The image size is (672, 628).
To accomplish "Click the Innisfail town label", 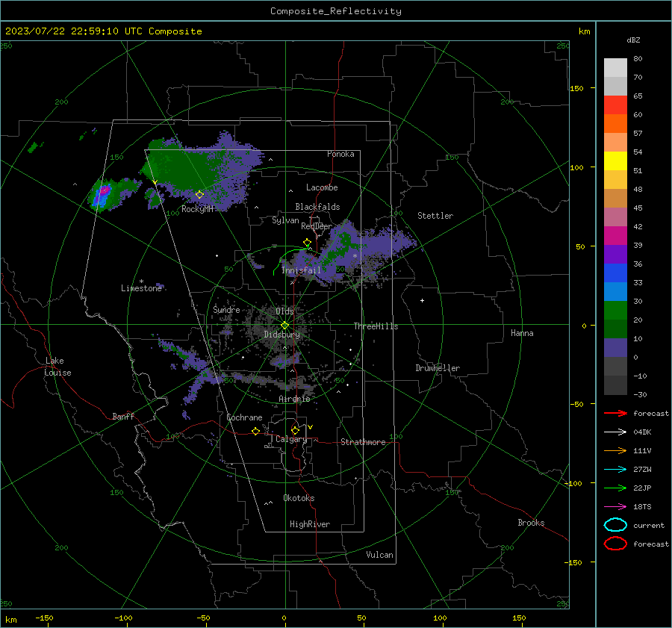I will (x=302, y=270).
